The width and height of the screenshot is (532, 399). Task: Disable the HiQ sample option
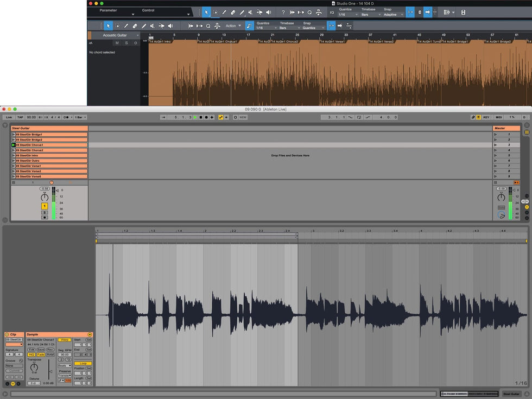(x=31, y=354)
